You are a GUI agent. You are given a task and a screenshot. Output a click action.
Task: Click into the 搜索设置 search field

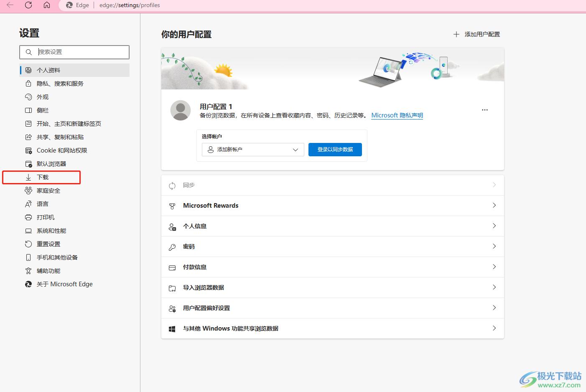click(x=74, y=52)
